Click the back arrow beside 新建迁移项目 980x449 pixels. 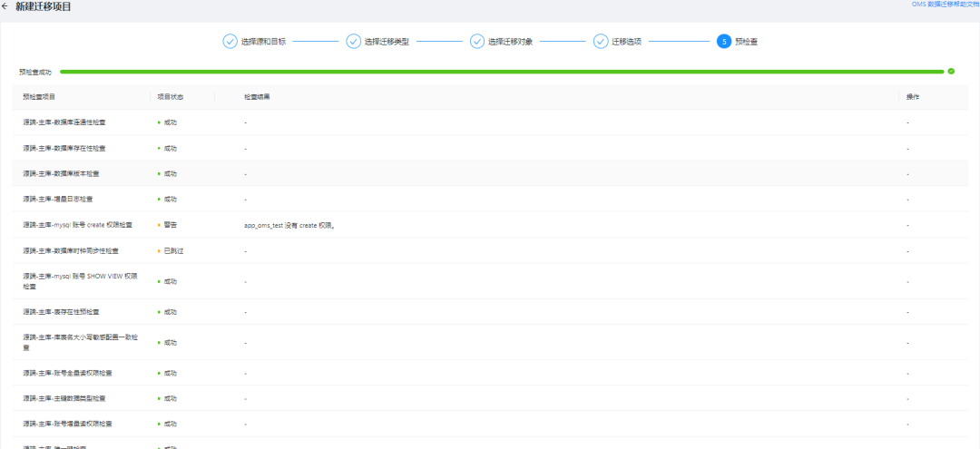point(5,7)
